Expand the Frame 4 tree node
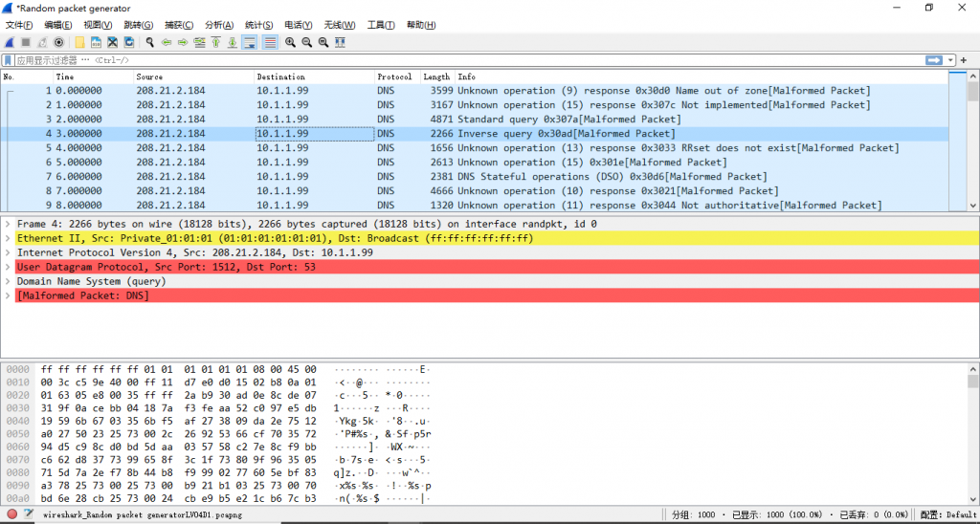 click(7, 224)
